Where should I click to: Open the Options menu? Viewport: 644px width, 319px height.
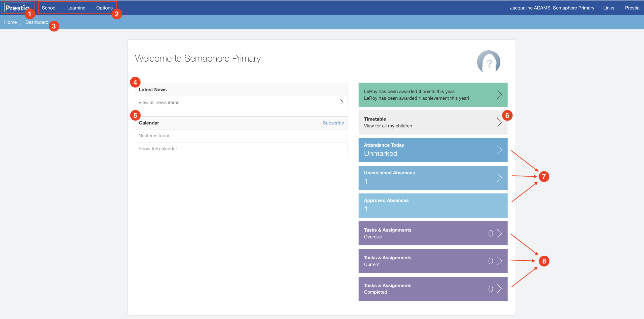104,8
